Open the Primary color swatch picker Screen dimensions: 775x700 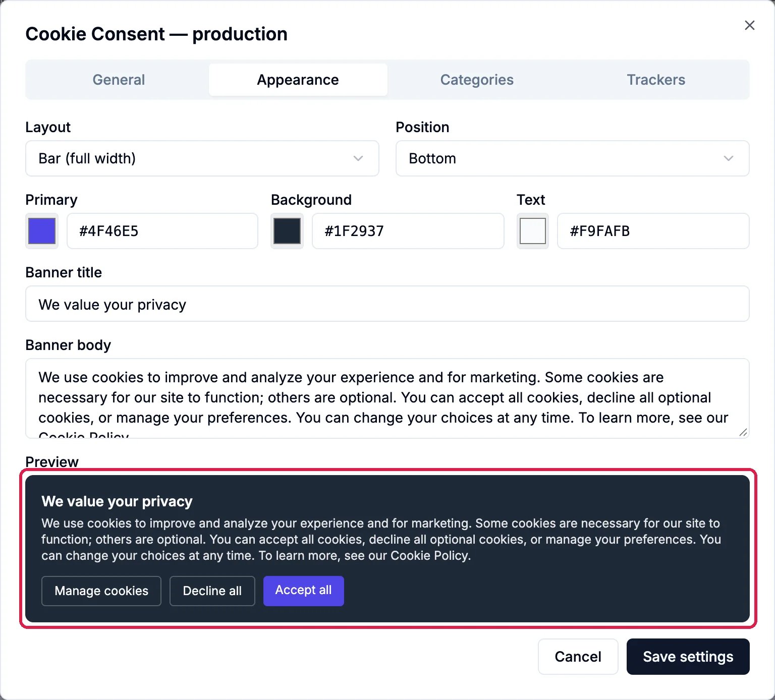coord(42,231)
